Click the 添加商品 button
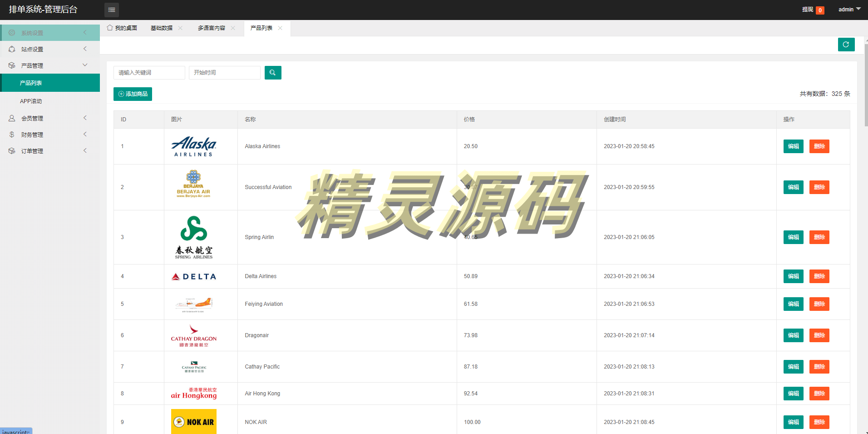This screenshot has height=434, width=868. pyautogui.click(x=133, y=94)
